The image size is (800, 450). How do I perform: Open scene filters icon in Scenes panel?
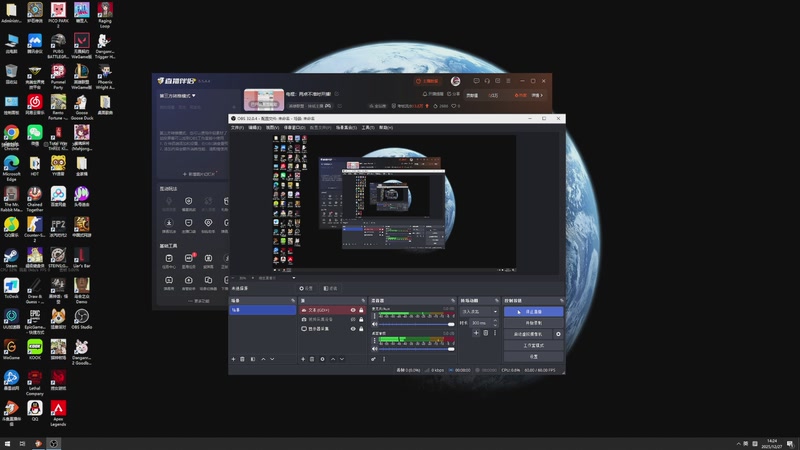pyautogui.click(x=253, y=359)
